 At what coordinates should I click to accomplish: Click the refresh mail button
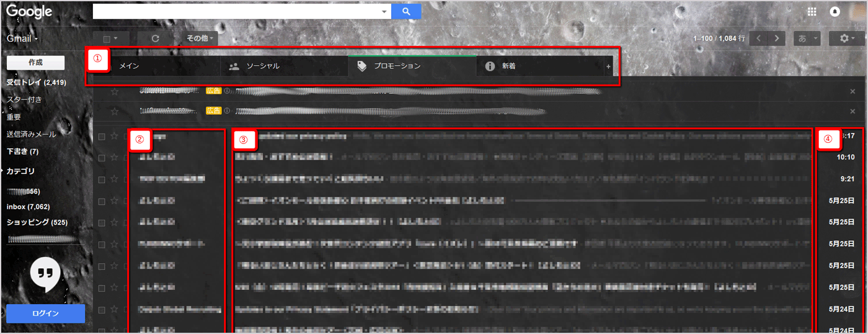(155, 38)
